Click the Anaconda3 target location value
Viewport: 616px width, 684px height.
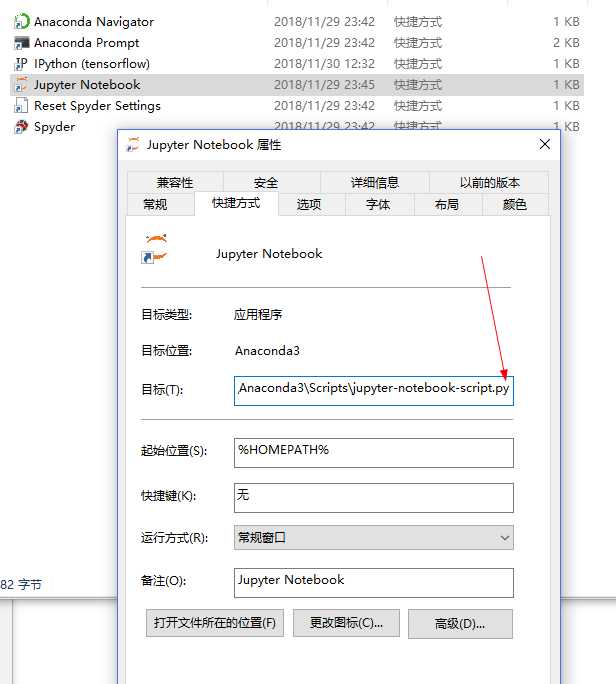click(267, 351)
